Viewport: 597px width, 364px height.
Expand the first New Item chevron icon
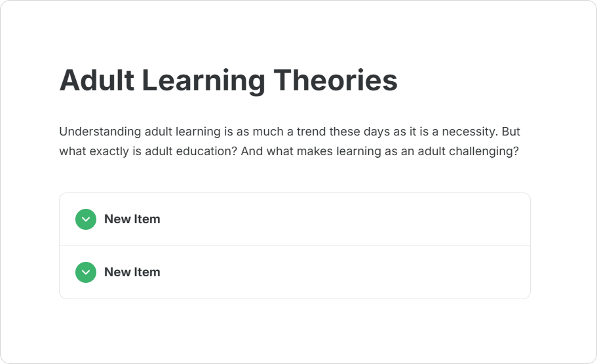coord(86,219)
